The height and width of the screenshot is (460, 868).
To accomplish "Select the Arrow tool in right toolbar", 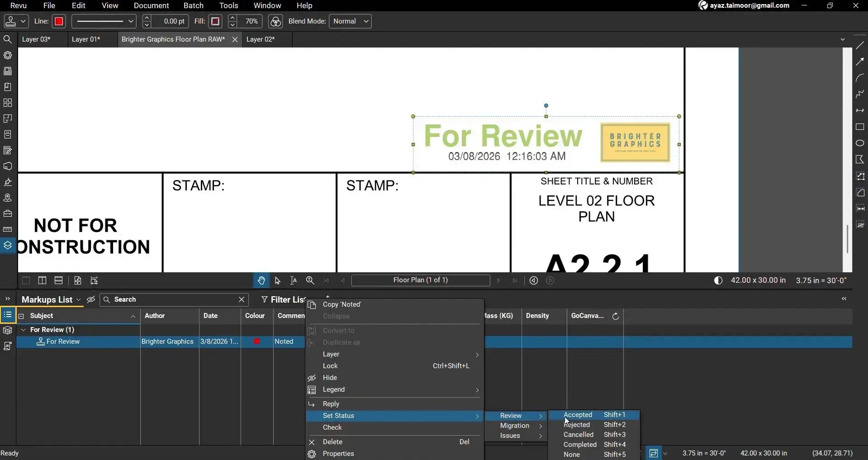I will point(860,62).
